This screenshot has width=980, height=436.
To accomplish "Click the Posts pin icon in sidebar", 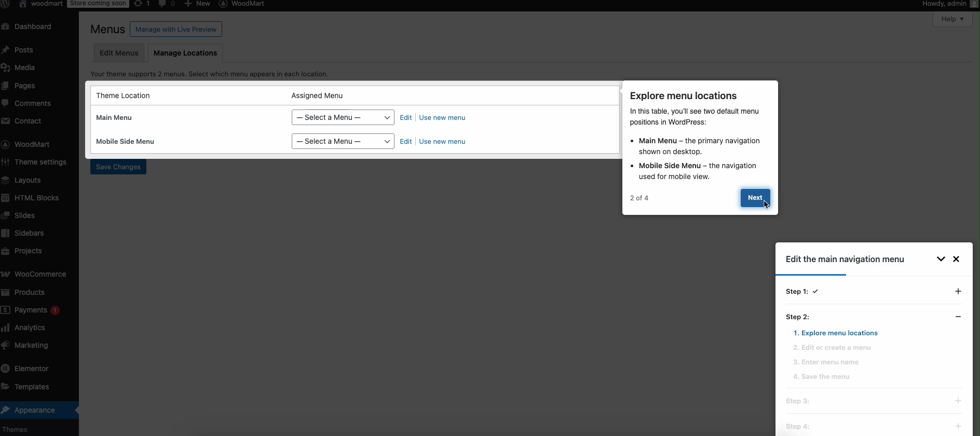I will (x=6, y=50).
